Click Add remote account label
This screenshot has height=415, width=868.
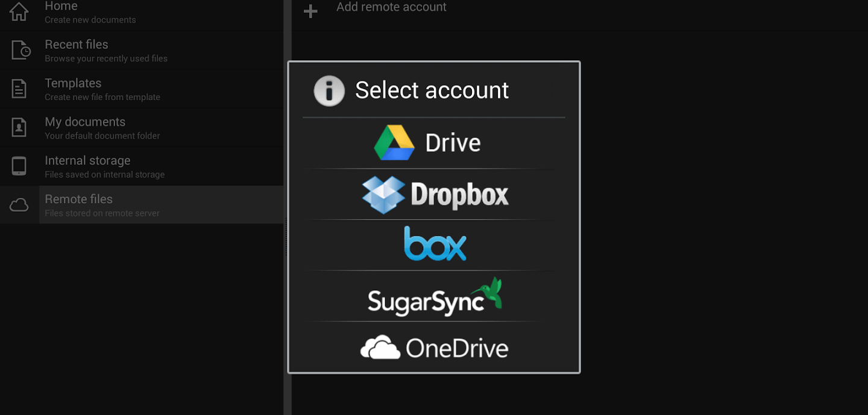[391, 7]
